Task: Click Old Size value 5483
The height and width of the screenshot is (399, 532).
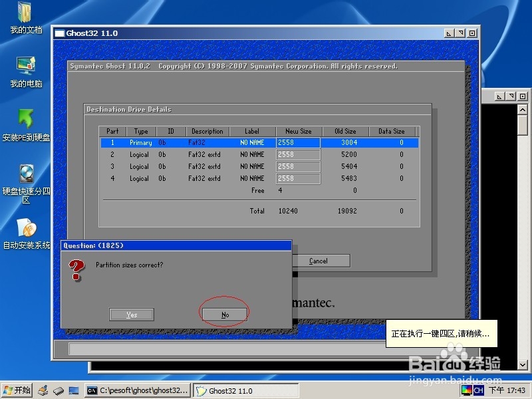Action: pyautogui.click(x=348, y=178)
